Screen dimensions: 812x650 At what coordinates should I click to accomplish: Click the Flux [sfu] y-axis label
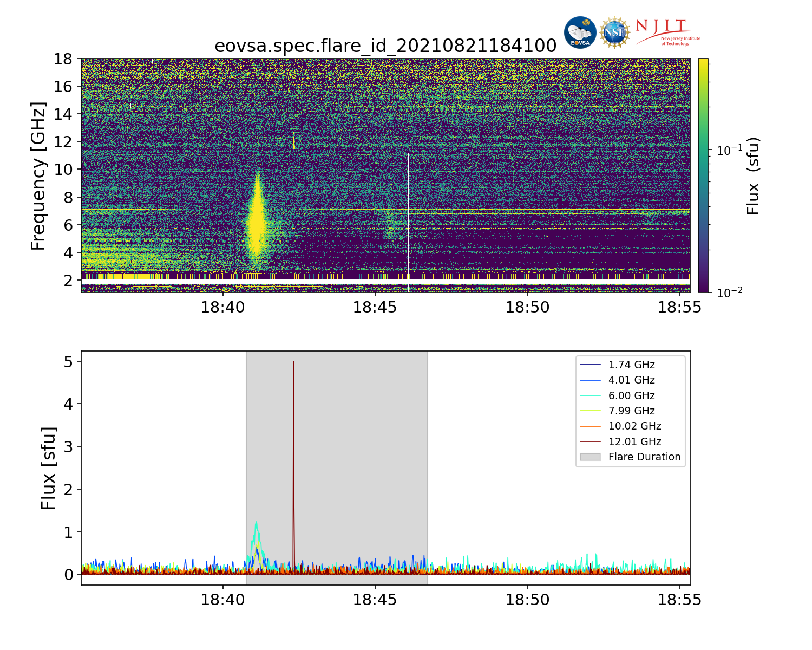49,468
